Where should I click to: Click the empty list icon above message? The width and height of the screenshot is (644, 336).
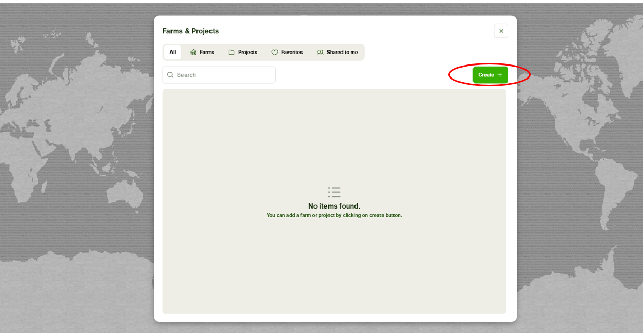(x=334, y=192)
